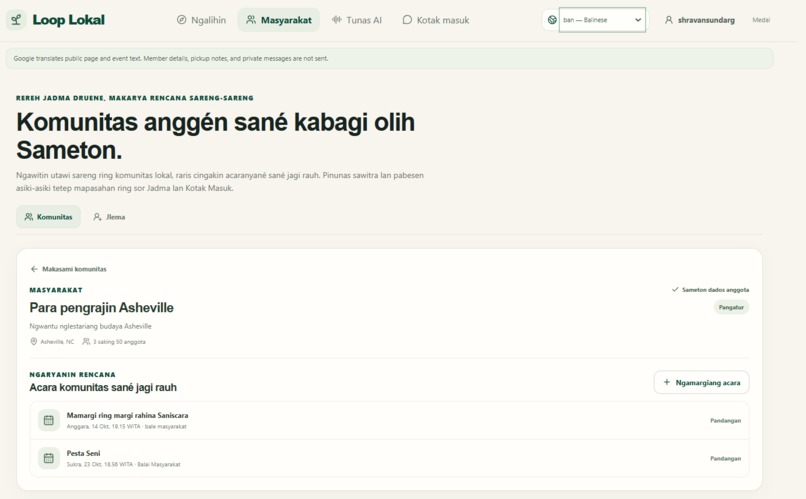
Task: Click the user icon beside shravansundarg
Action: point(669,20)
